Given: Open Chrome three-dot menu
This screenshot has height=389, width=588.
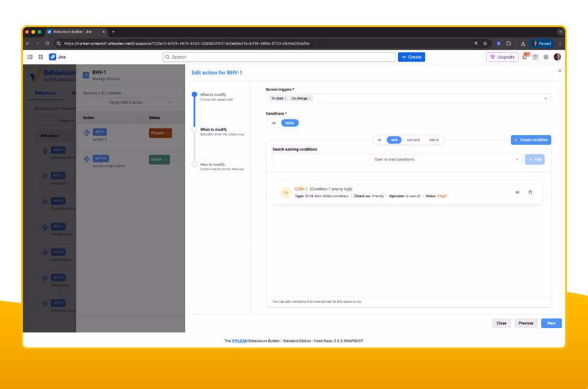Looking at the screenshot, I should pyautogui.click(x=560, y=43).
